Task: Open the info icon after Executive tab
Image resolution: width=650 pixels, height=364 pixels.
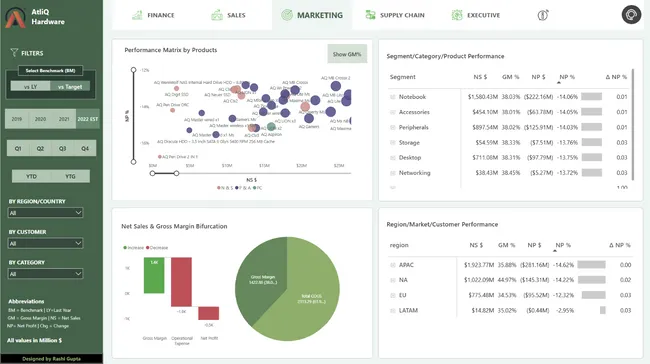Action: [x=543, y=15]
